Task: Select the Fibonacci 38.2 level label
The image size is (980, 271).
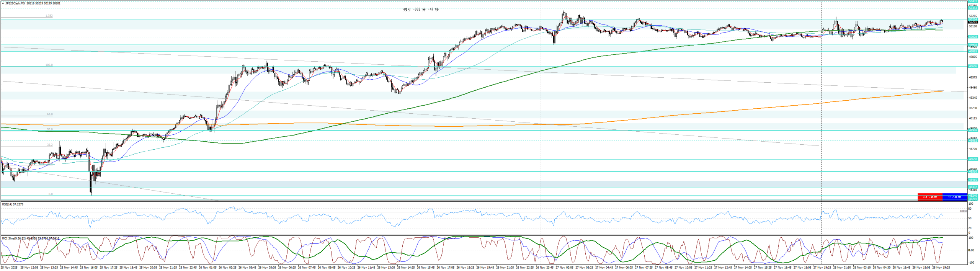Action: 50,145
